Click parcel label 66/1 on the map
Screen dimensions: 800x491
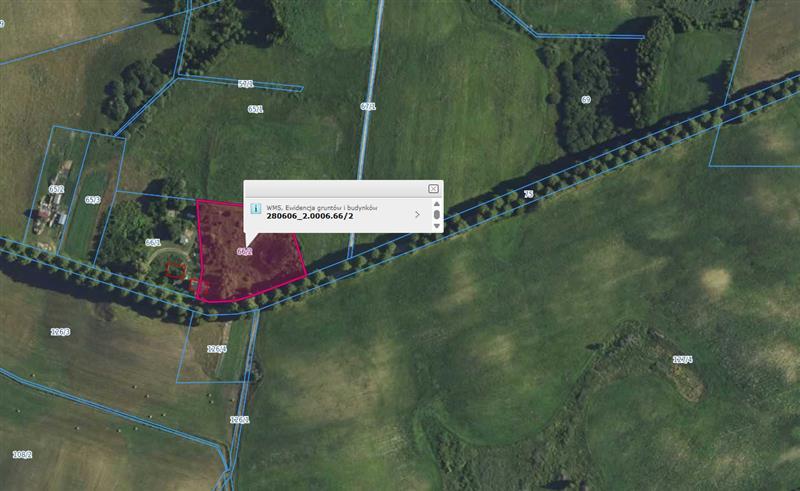(153, 243)
